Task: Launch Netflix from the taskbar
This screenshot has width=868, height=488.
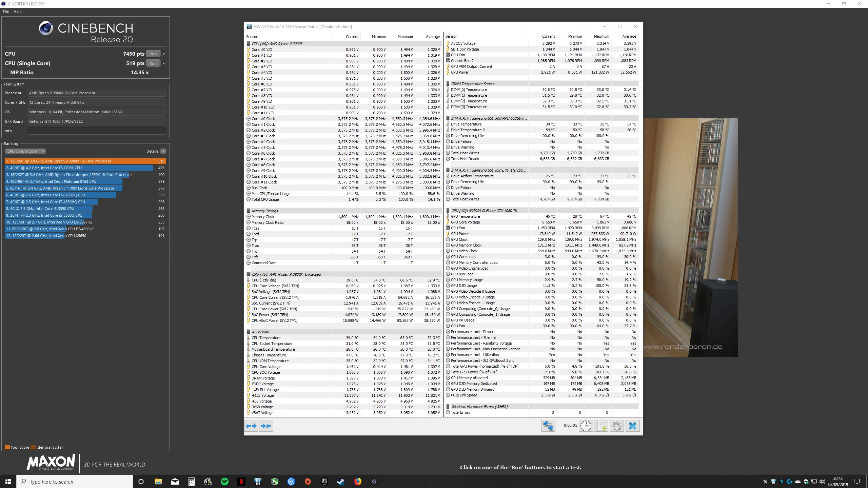Action: (241, 482)
